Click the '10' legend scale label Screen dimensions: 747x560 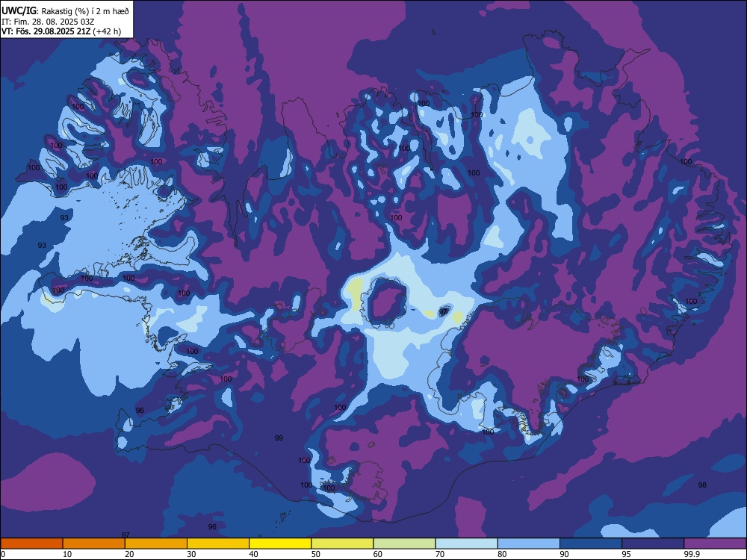click(x=67, y=554)
